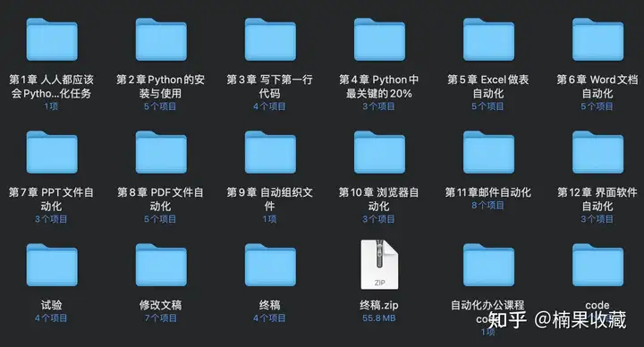
Task: Click the name text 第10章 浏览器自动化
Action: click(378, 199)
